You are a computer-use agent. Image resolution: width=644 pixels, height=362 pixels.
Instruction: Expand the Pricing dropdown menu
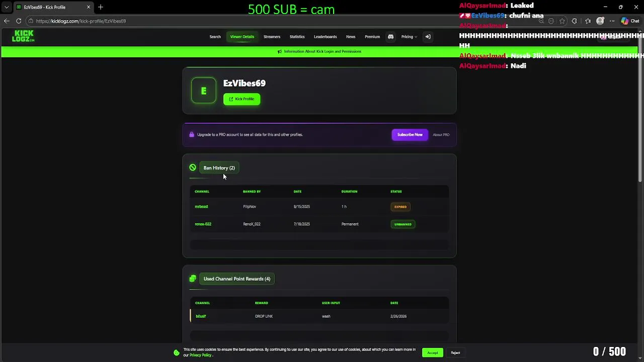(409, 37)
